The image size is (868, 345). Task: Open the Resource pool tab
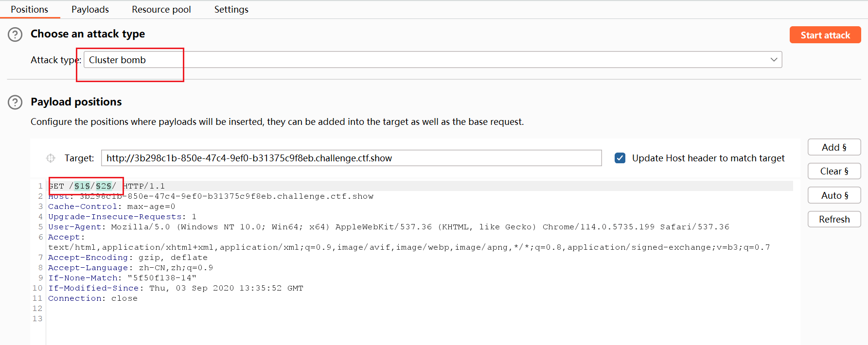161,9
